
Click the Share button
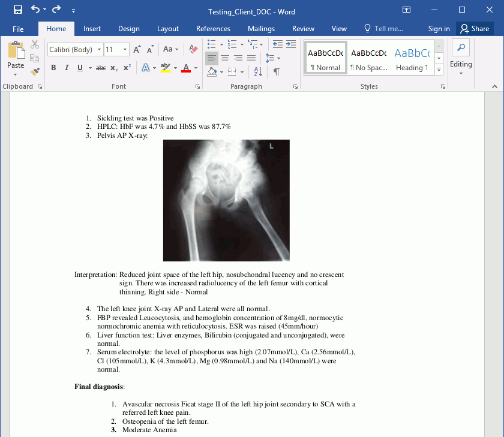coord(475,29)
